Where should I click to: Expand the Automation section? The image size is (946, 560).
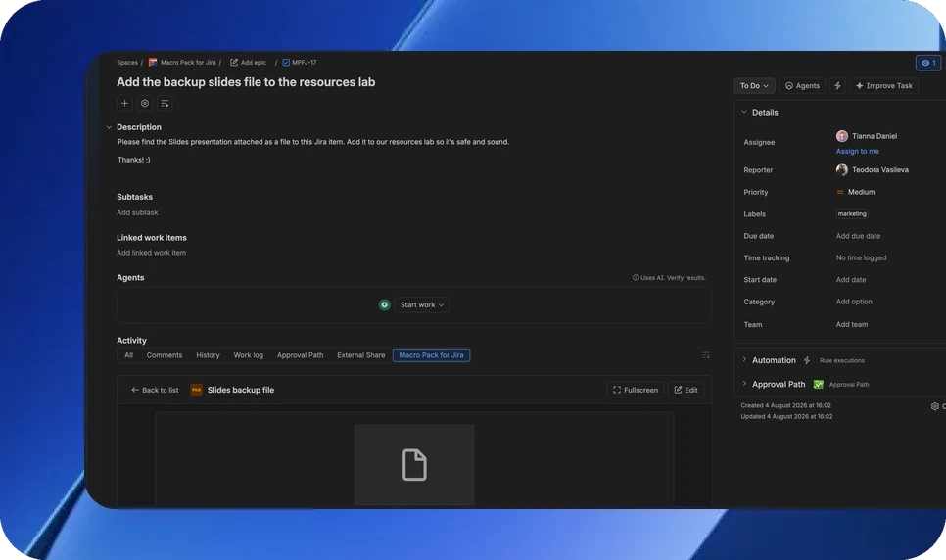744,359
